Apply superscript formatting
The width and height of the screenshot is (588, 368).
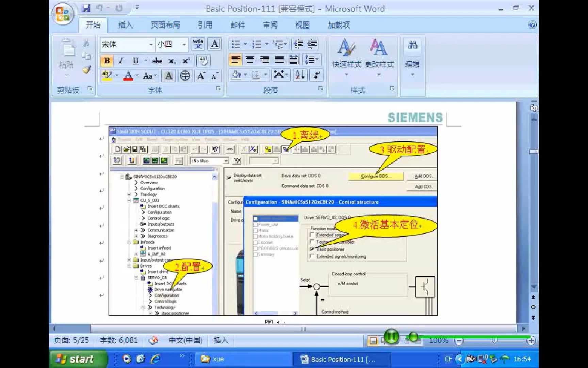click(x=186, y=61)
